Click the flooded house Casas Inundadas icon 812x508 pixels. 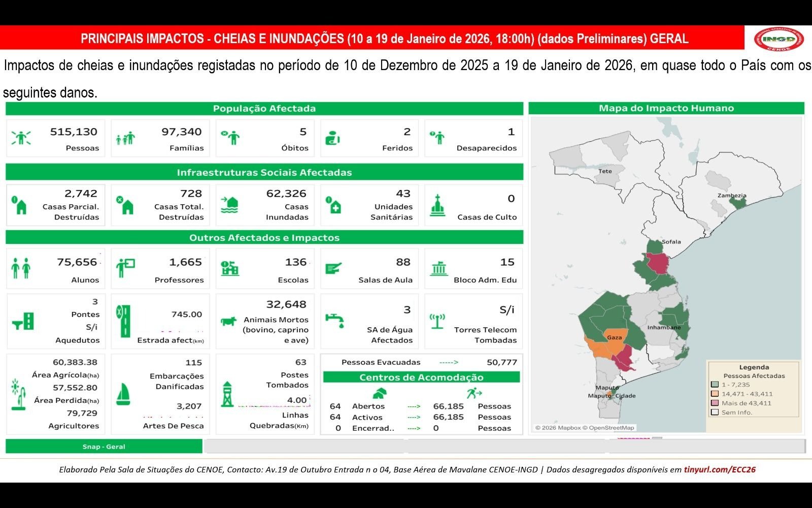[230, 205]
